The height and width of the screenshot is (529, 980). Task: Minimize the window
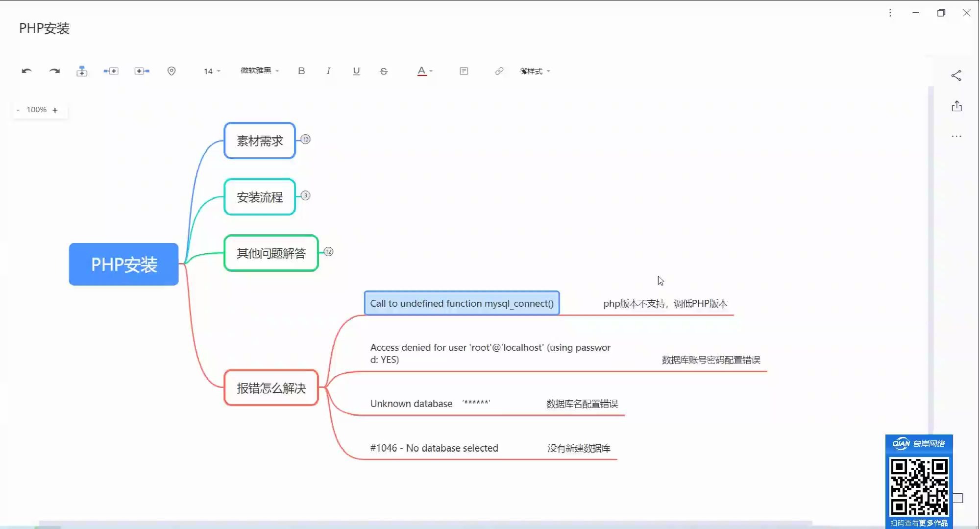(915, 13)
